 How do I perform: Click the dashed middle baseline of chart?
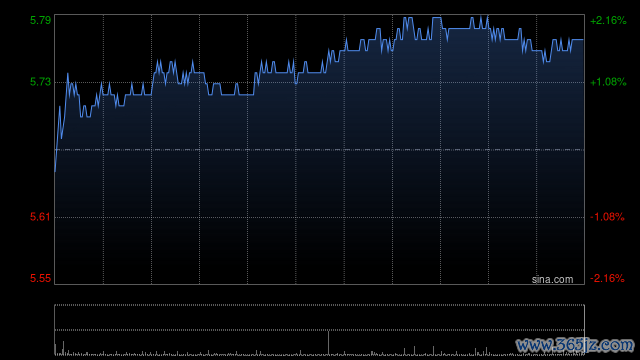click(x=320, y=150)
